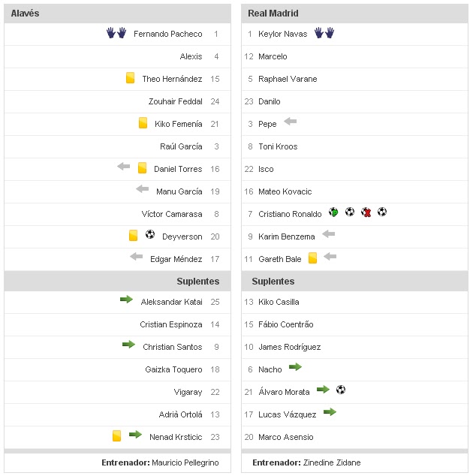
Task: Click the yellow card beside Nenad Krsticic
Action: point(116,435)
